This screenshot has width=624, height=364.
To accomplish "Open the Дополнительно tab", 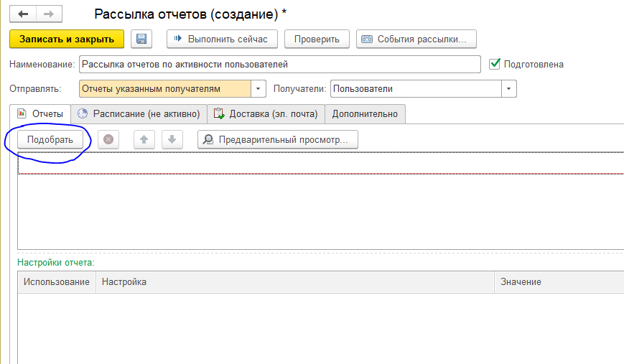I will 365,113.
